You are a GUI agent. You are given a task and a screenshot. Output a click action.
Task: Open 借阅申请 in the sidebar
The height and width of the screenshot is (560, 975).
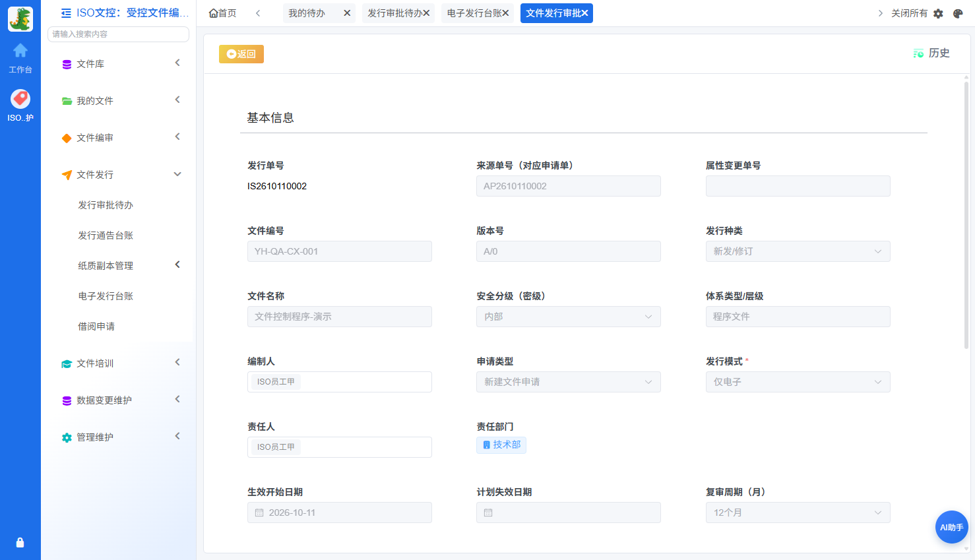tap(96, 327)
